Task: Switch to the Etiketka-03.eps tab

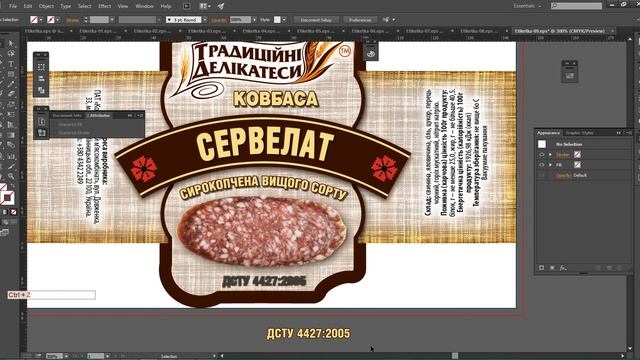Action: click(207, 31)
